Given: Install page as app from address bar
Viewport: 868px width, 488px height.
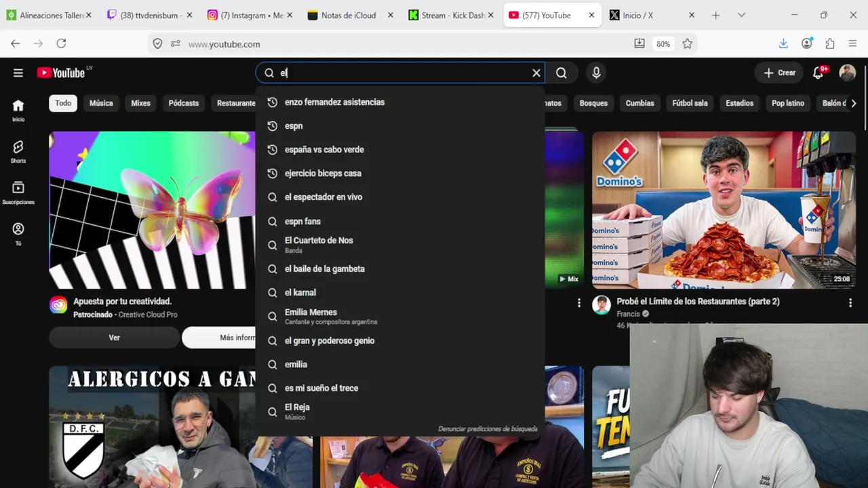Looking at the screenshot, I should point(639,44).
